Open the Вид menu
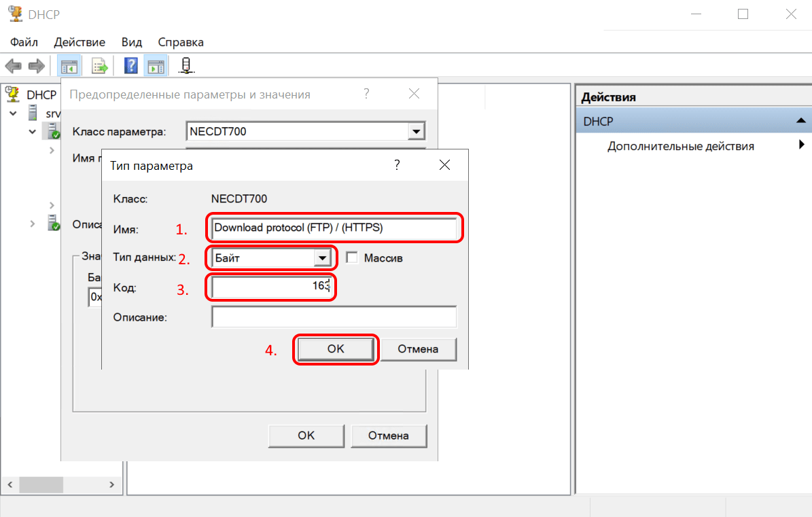This screenshot has width=812, height=517. pos(132,42)
